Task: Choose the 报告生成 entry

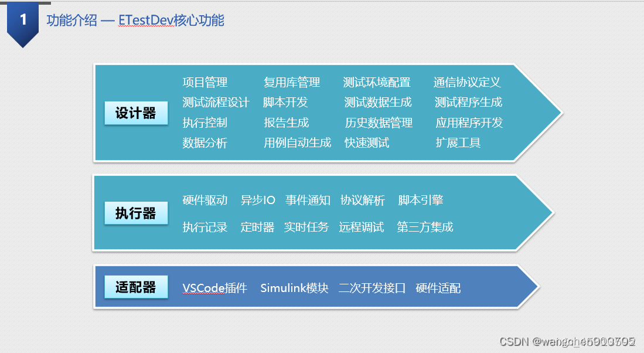Action: [x=287, y=123]
